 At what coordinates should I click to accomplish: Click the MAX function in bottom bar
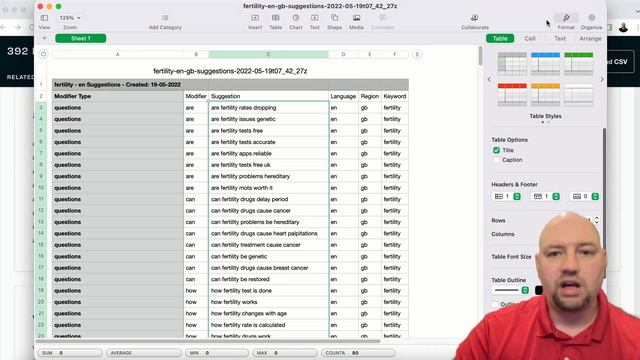[x=284, y=353]
